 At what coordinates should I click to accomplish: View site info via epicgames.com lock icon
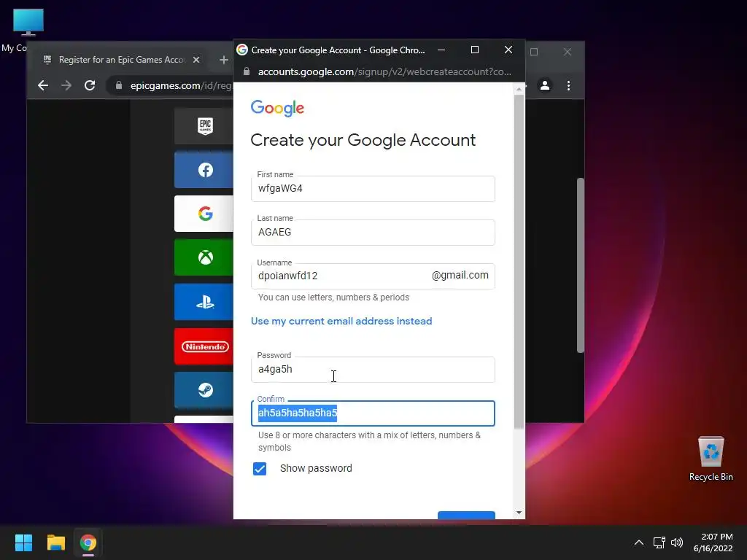119,85
